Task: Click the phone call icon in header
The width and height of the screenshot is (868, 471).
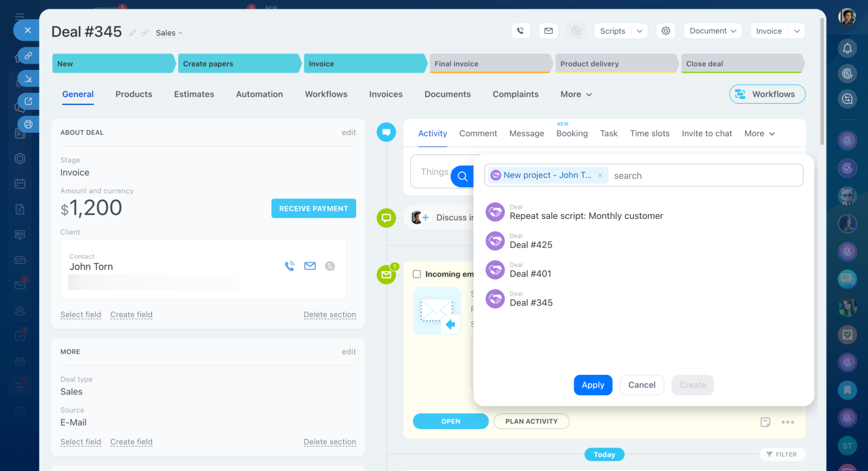Action: 520,31
